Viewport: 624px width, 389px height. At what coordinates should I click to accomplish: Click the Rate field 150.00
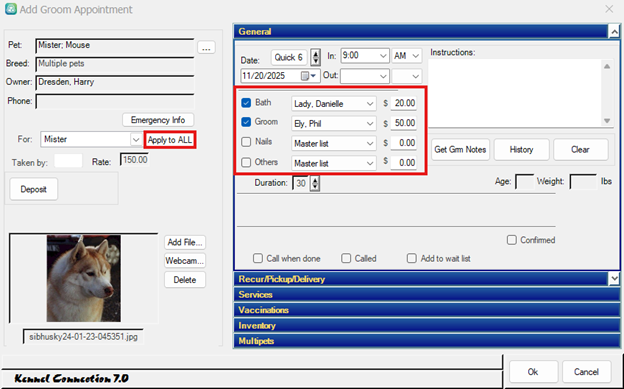click(135, 160)
